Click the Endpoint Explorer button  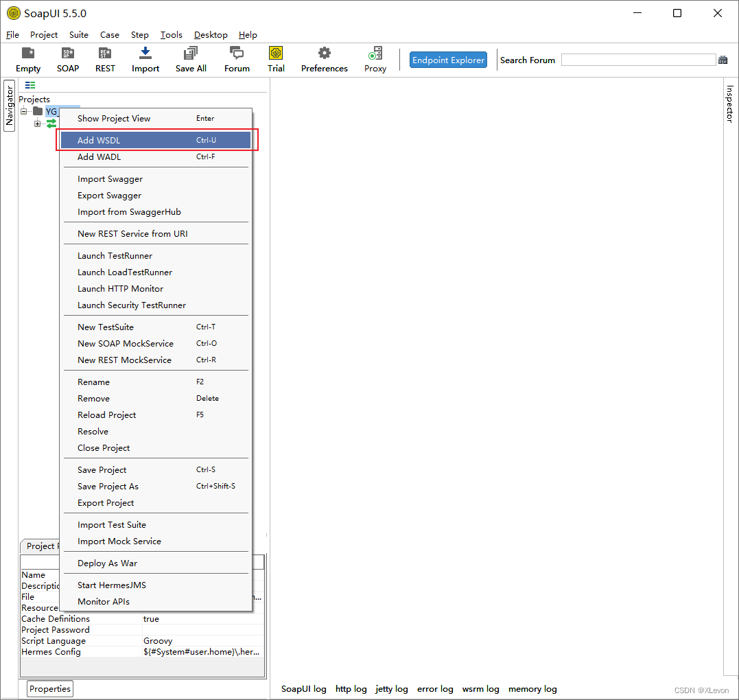tap(448, 60)
